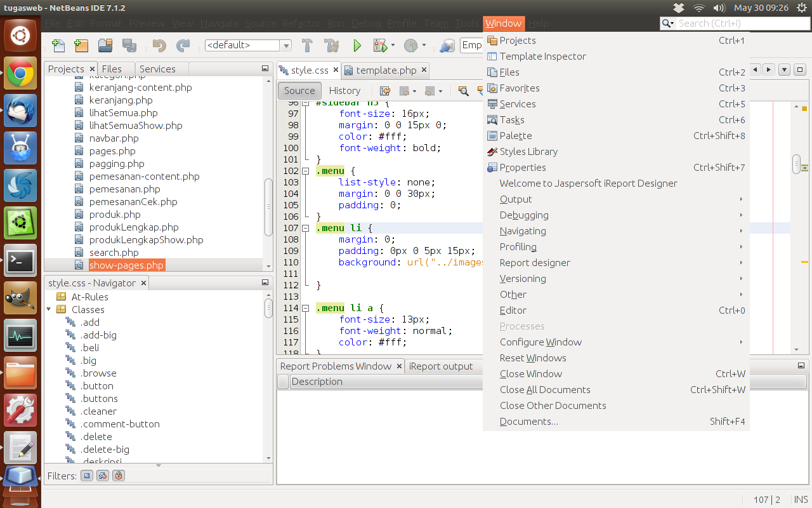This screenshot has height=508, width=812.
Task: Toggle the first filter in the Navigator filters bar
Action: [x=86, y=475]
